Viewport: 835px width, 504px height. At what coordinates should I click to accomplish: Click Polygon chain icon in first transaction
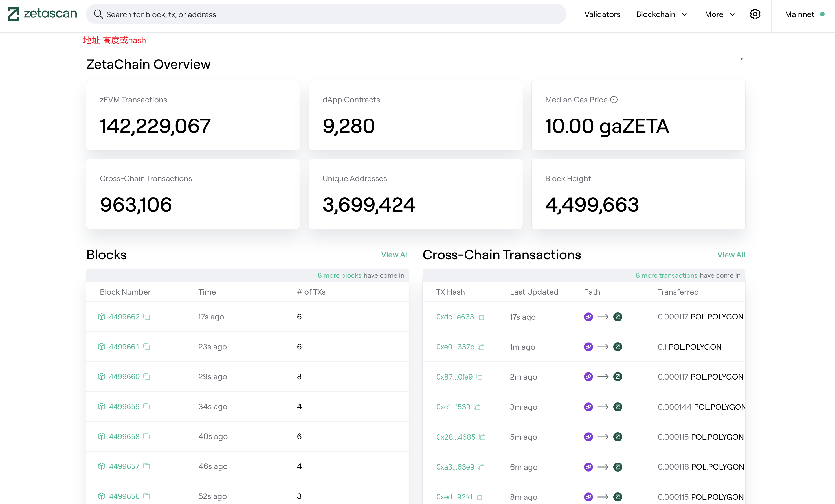pyautogui.click(x=588, y=317)
